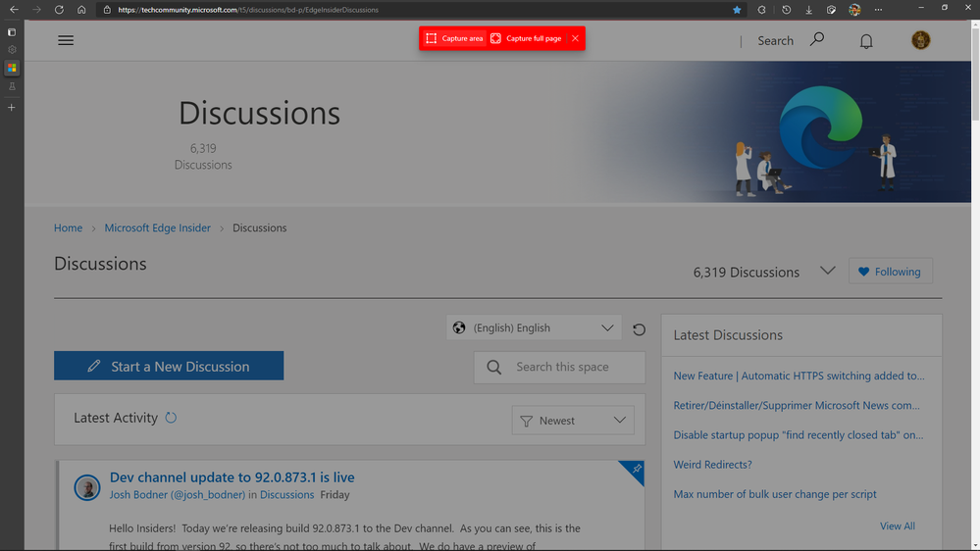Refresh Latest Activity with the circular icon
Image resolution: width=980 pixels, height=551 pixels.
click(171, 418)
